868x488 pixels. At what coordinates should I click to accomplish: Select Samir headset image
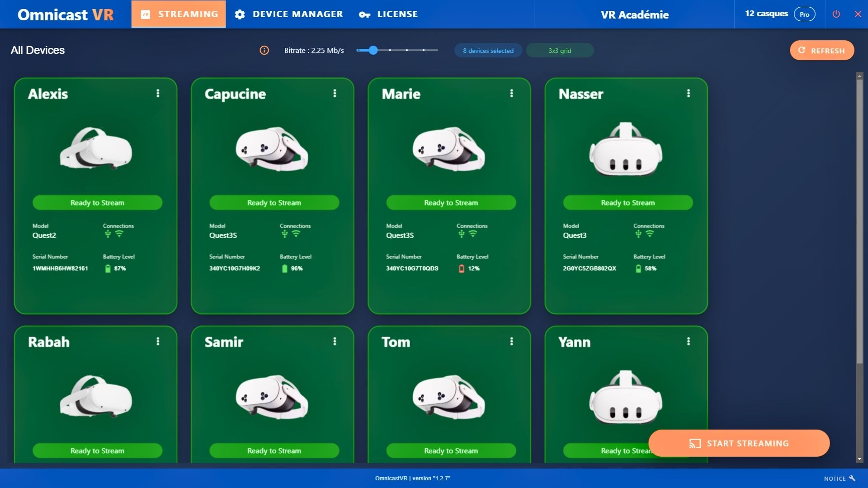272,397
